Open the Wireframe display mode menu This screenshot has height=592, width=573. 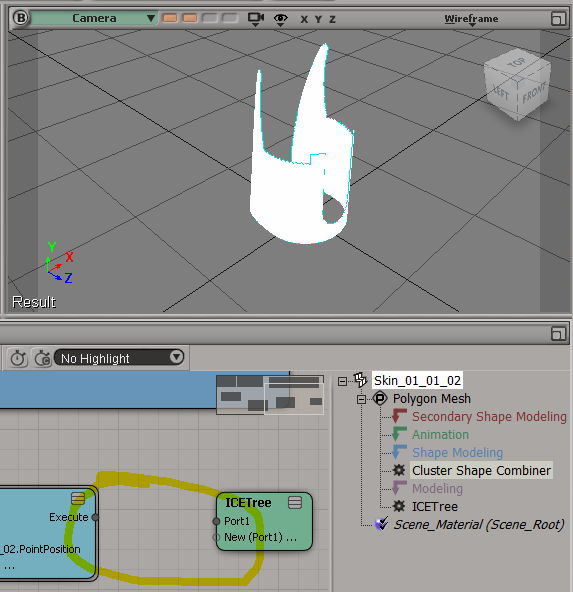pyautogui.click(x=471, y=19)
